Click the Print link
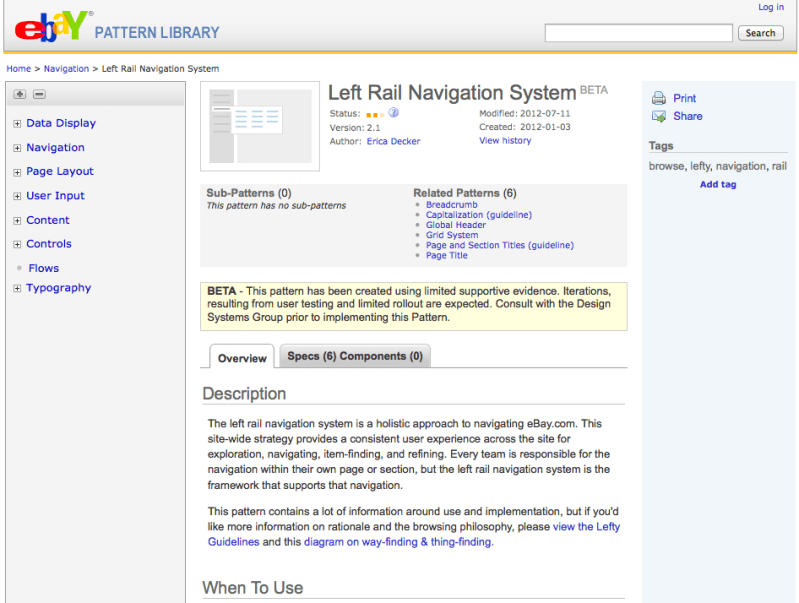The image size is (799, 603). [684, 98]
